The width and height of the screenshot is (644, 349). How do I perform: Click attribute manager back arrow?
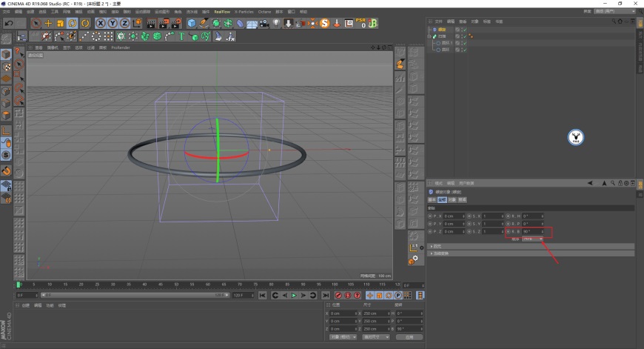pyautogui.click(x=590, y=183)
